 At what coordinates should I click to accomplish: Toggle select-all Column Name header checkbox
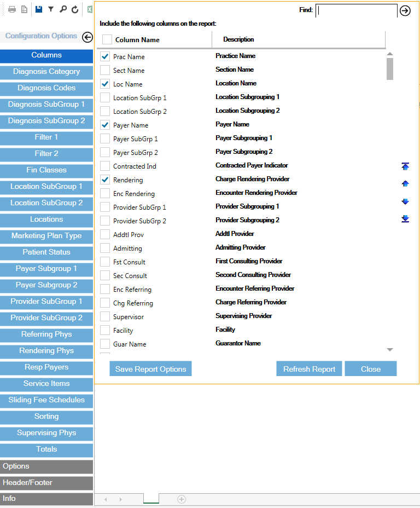(107, 39)
